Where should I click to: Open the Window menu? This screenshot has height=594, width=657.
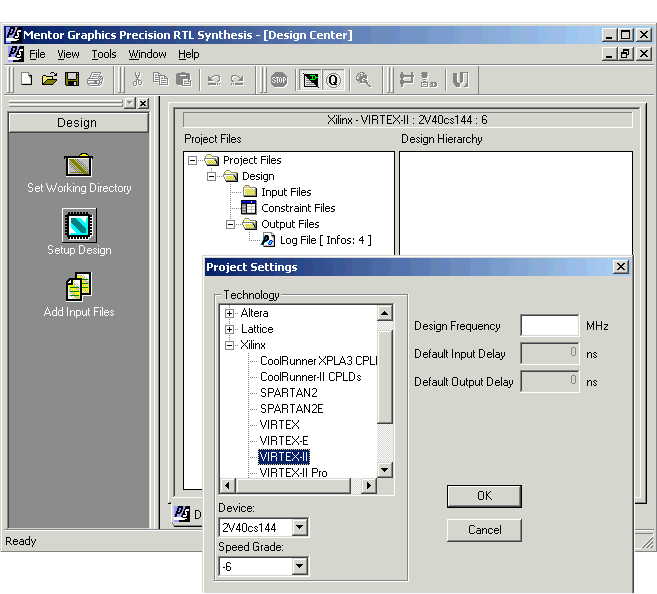point(147,54)
